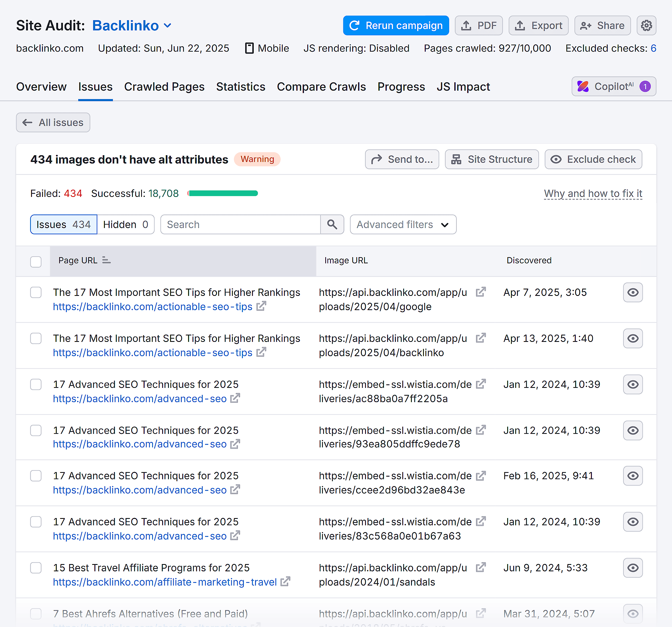672x627 pixels.
Task: Check the row with ccee2d96bd32ae843e image
Action: tap(36, 476)
